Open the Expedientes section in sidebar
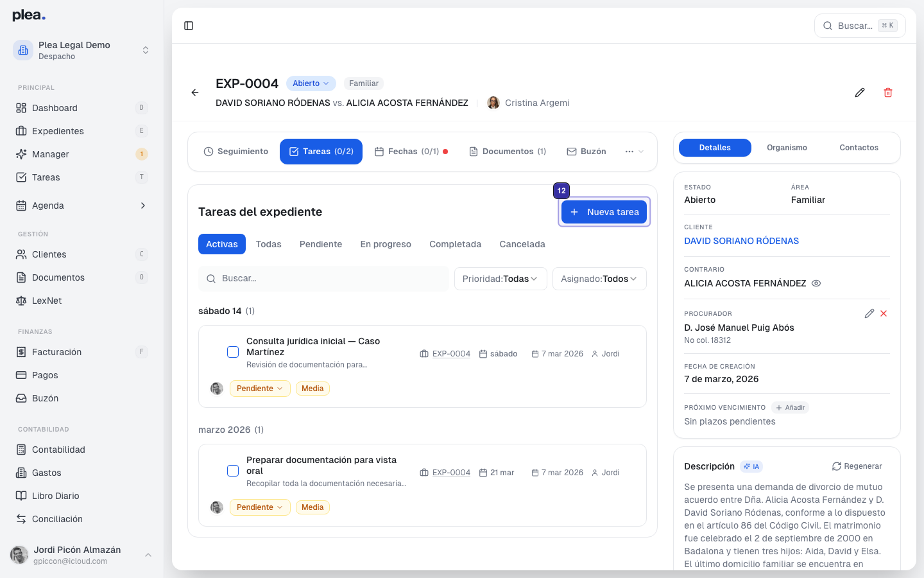The height and width of the screenshot is (578, 924). [x=58, y=131]
